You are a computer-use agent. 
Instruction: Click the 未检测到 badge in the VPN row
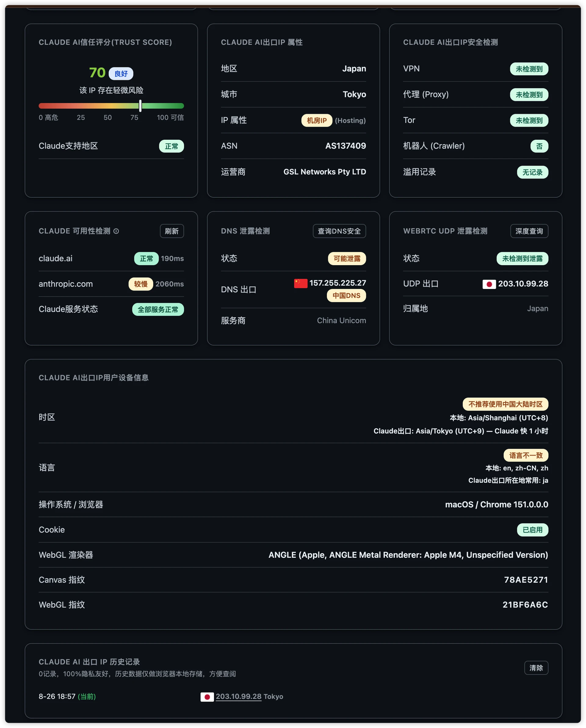tap(529, 69)
